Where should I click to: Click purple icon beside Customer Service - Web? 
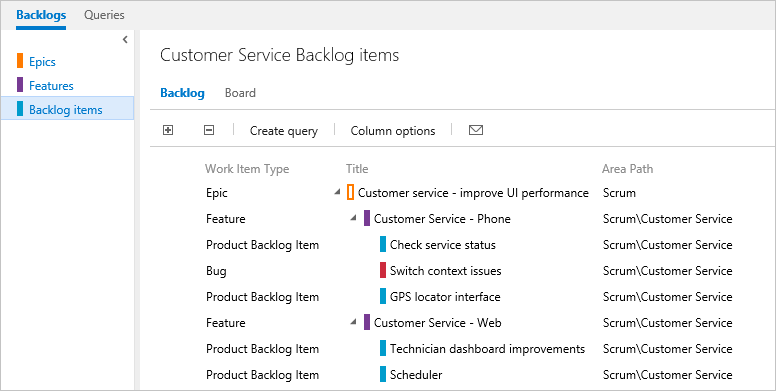[367, 322]
